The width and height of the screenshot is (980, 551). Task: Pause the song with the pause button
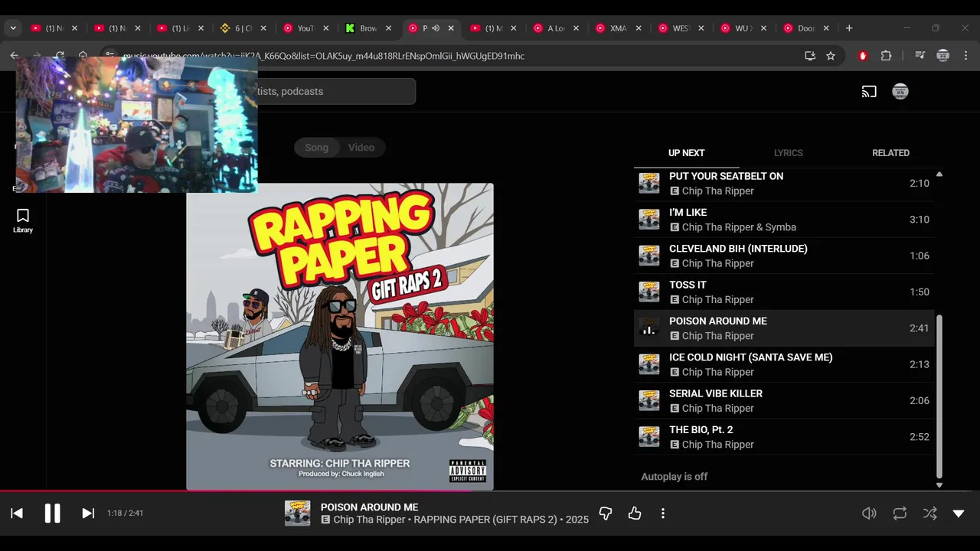pyautogui.click(x=52, y=514)
